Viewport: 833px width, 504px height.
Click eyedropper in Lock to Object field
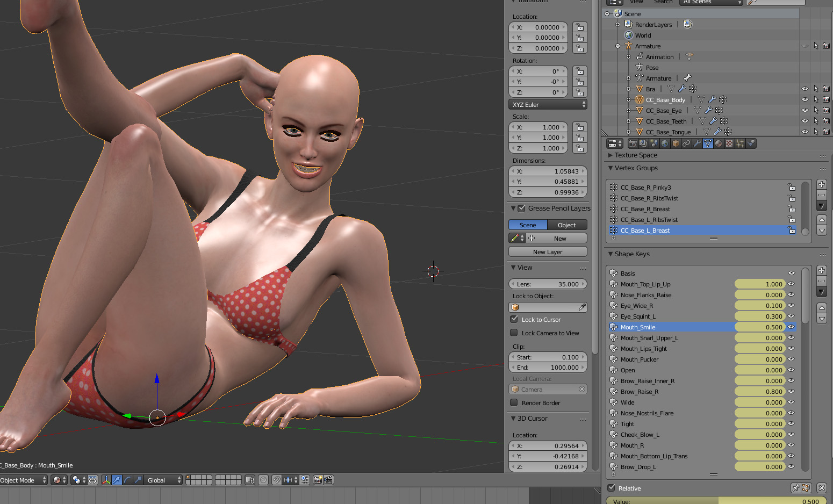coord(582,307)
